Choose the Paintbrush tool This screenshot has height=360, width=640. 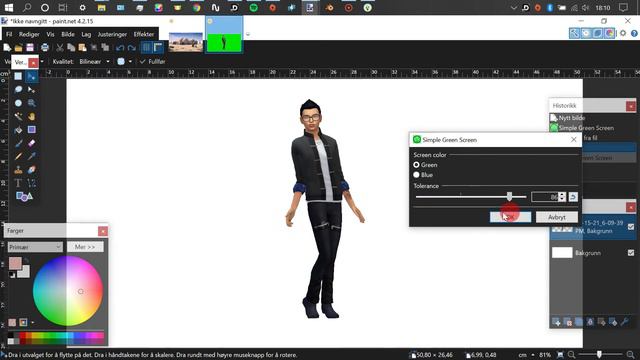click(18, 143)
